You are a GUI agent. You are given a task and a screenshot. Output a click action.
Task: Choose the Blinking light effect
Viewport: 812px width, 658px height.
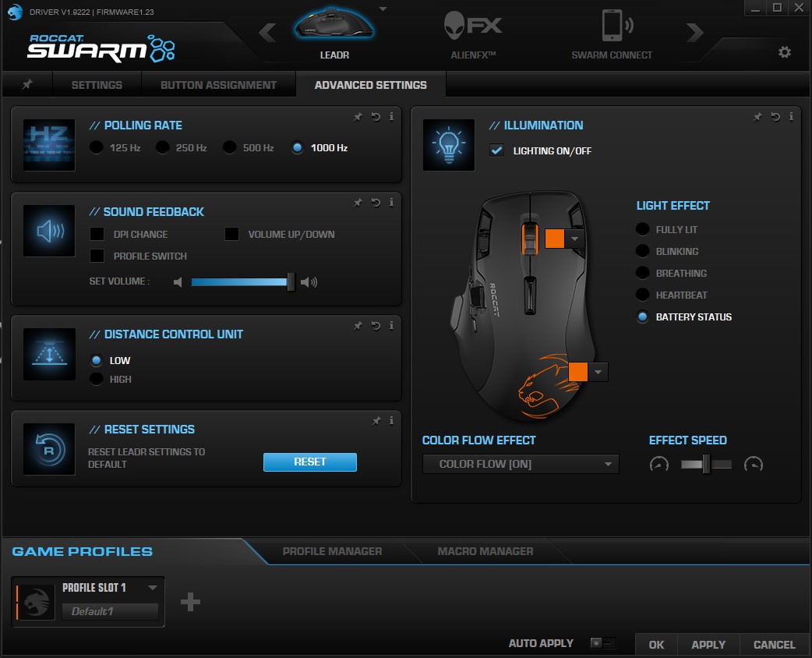643,251
